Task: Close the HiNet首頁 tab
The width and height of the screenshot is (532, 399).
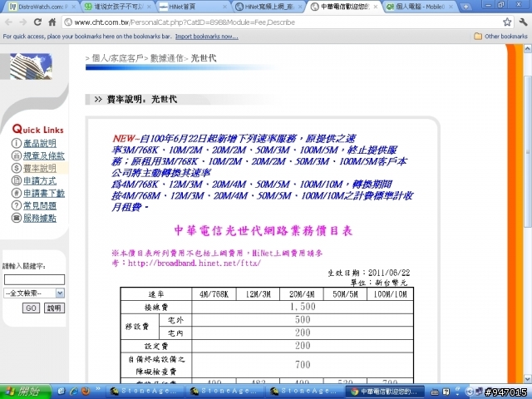Action: pyautogui.click(x=225, y=7)
